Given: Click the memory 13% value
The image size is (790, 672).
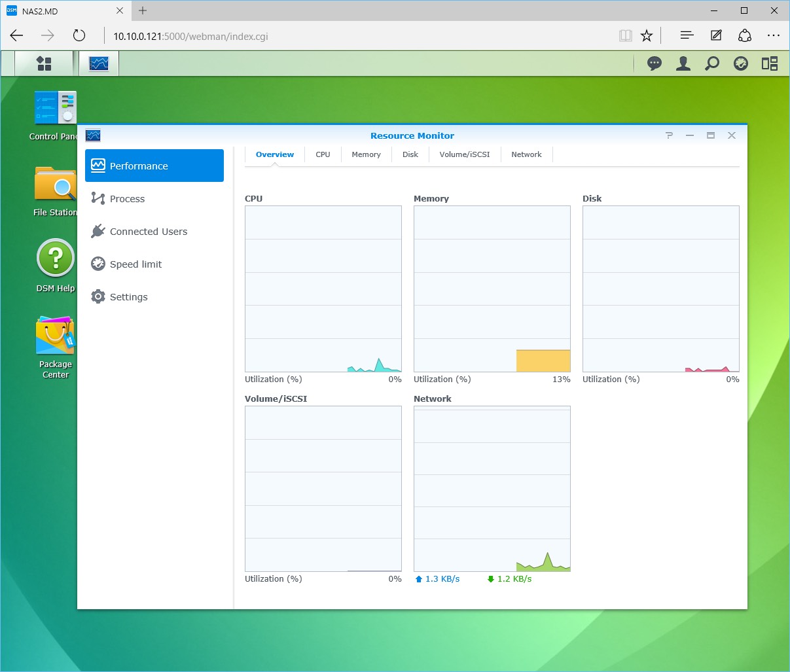Looking at the screenshot, I should pos(562,380).
